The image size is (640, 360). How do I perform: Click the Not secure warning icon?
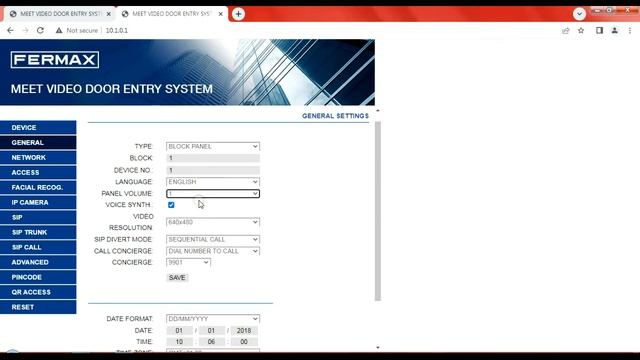click(59, 30)
